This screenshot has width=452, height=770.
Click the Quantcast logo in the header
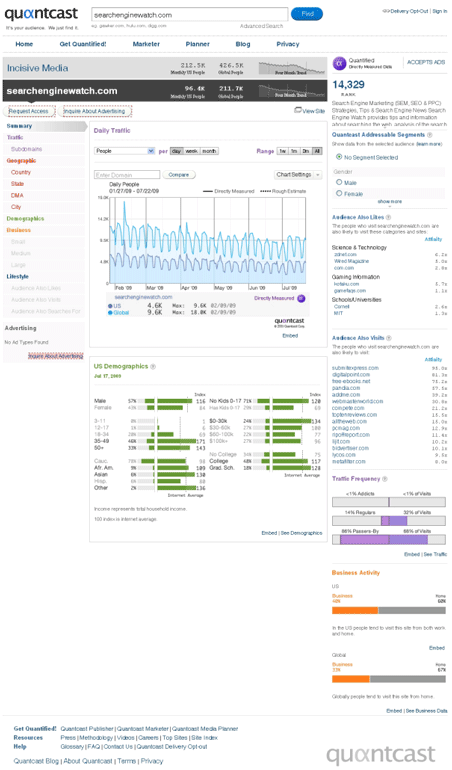(x=41, y=14)
